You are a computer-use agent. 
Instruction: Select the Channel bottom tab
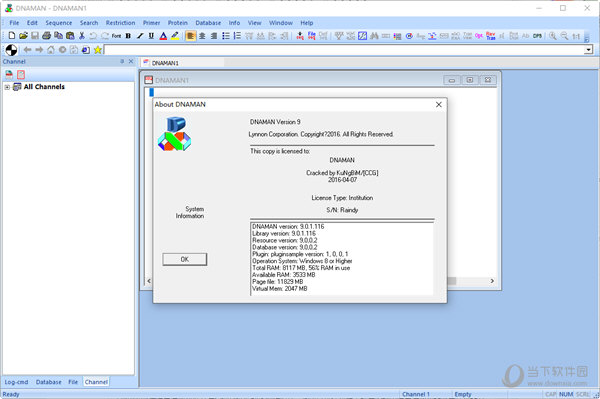click(x=96, y=382)
